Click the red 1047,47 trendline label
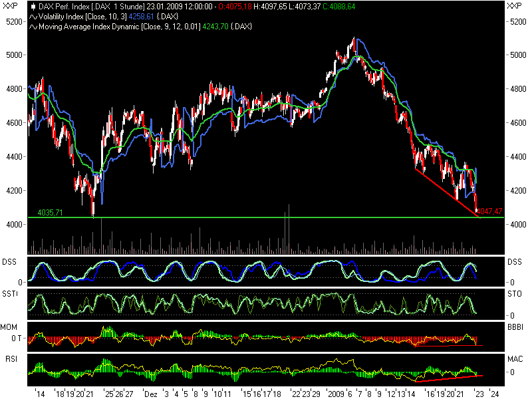Screen dimensions: 532x399 [491, 210]
